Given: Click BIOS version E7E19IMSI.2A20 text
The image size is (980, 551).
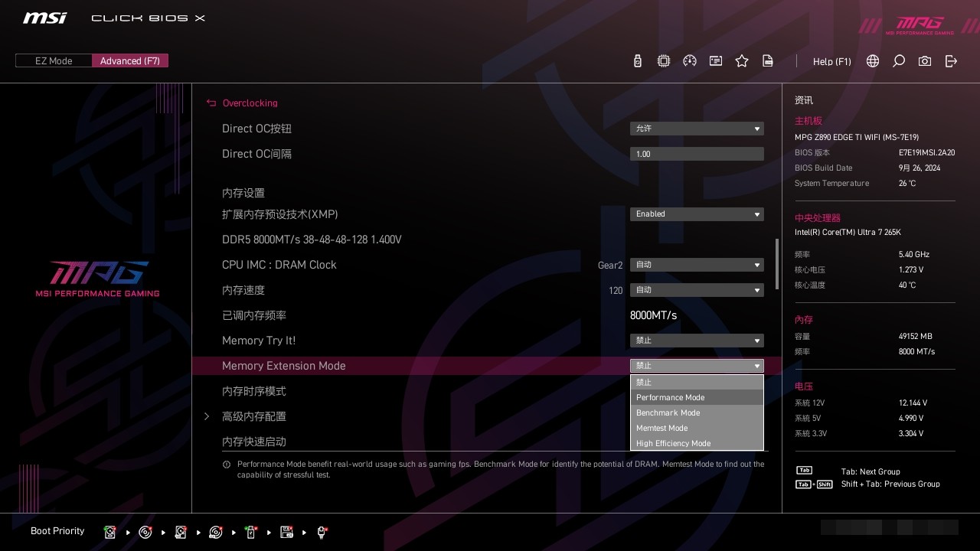Looking at the screenshot, I should [x=926, y=153].
